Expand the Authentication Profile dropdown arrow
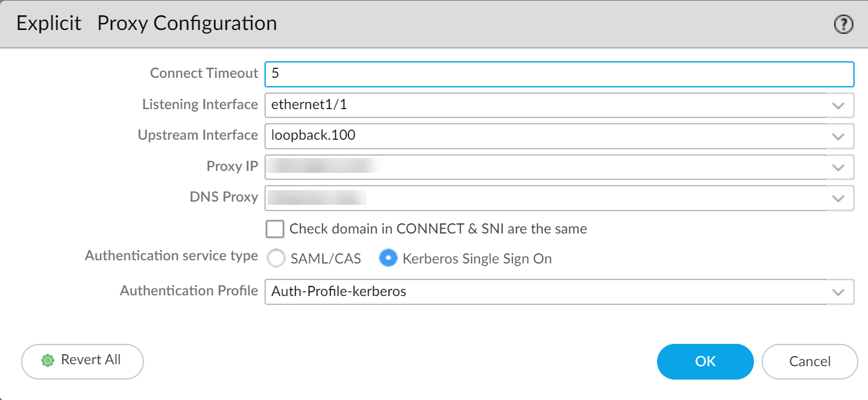This screenshot has width=868, height=400. click(840, 292)
